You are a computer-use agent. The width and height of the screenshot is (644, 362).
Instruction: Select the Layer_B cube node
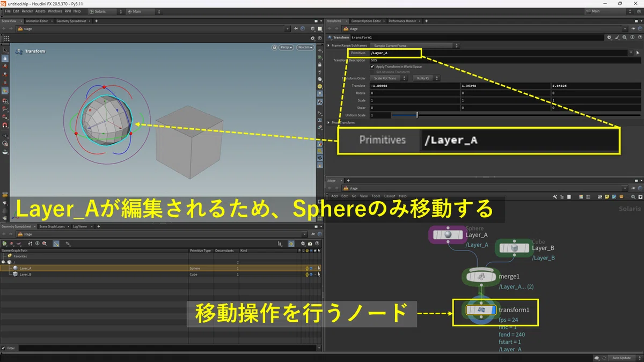(x=514, y=248)
